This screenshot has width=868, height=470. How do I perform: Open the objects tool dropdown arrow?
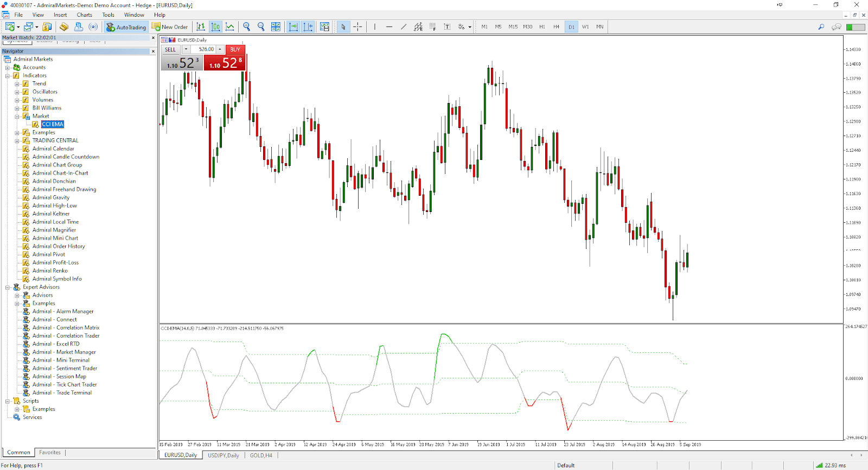470,27
